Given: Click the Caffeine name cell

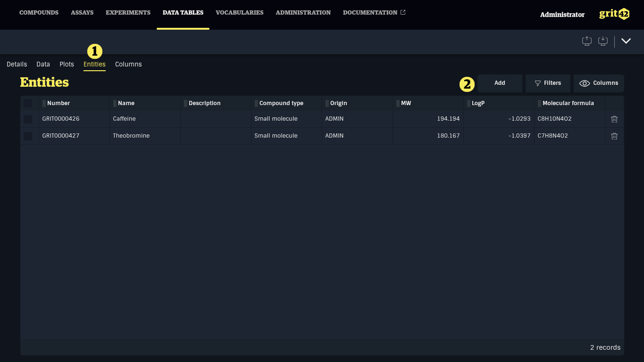Looking at the screenshot, I should pyautogui.click(x=124, y=119).
